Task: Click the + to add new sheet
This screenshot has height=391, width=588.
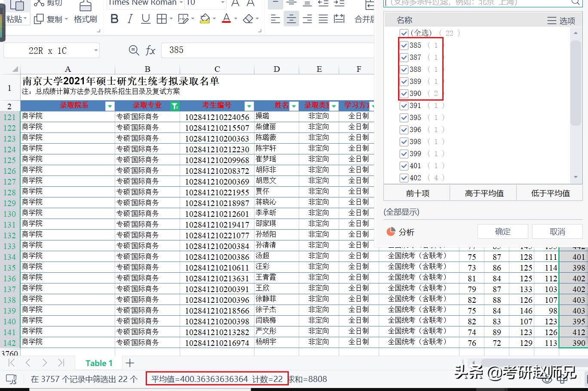Action: [129, 363]
